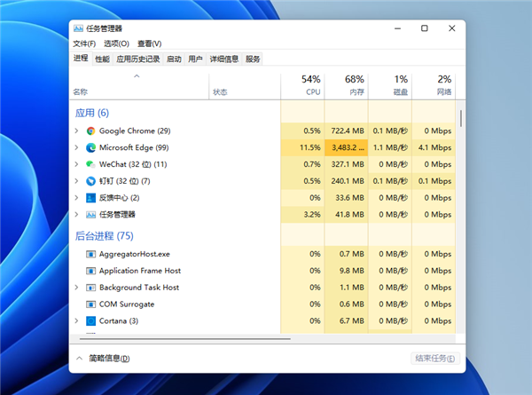The width and height of the screenshot is (532, 395).
Task: Click the AggregatorHost.exe icon
Action: 90,254
